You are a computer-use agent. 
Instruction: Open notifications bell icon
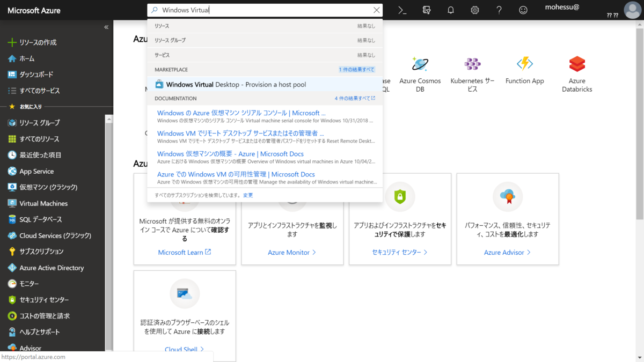pos(451,10)
